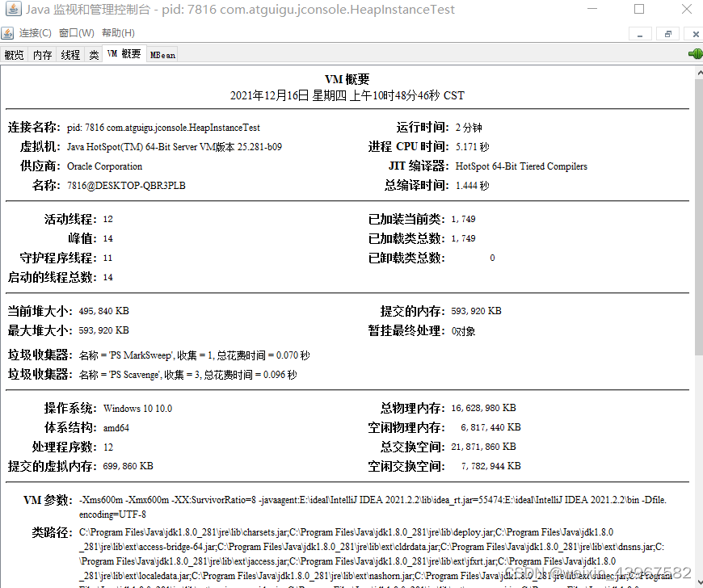The height and width of the screenshot is (588, 703).
Task: Click the encoding=UTF-8 line
Action: [x=112, y=514]
